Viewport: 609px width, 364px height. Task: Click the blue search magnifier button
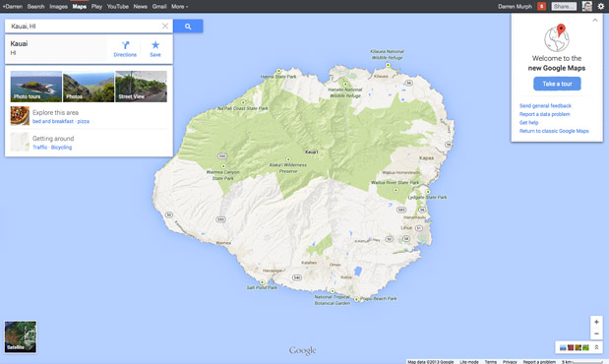click(x=188, y=26)
